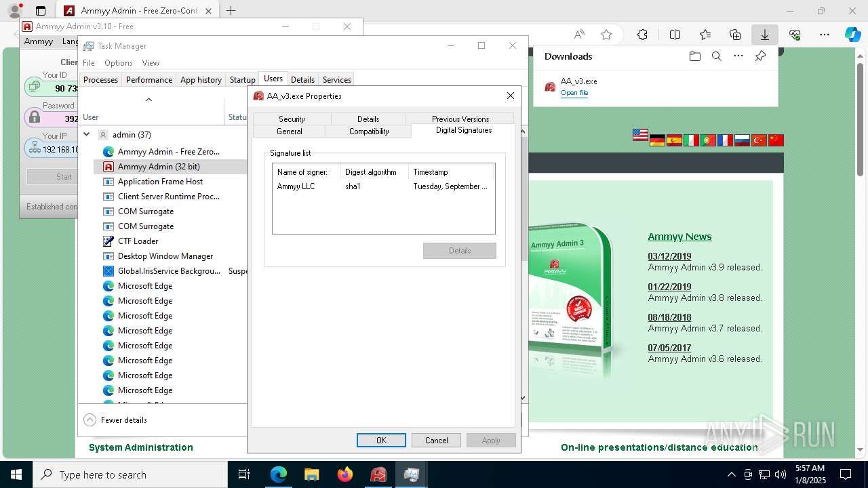868x488 pixels.
Task: Open Task Manager Processes tab
Action: 100,79
